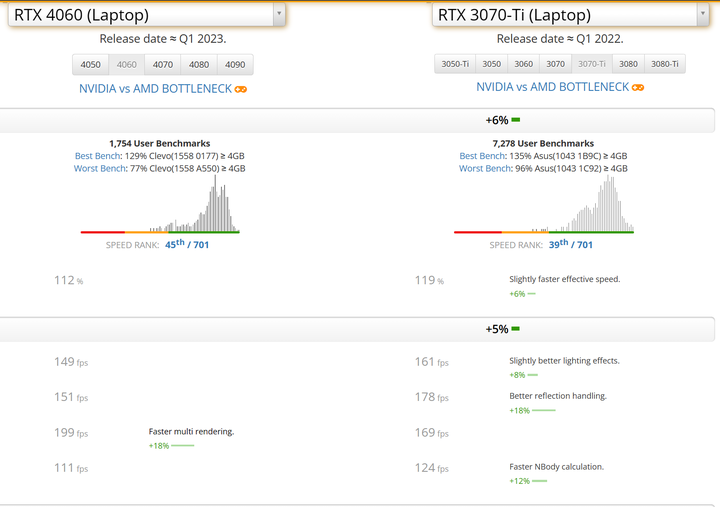This screenshot has height=507, width=720.
Task: Select the 3050-Ti model tab
Action: [455, 64]
